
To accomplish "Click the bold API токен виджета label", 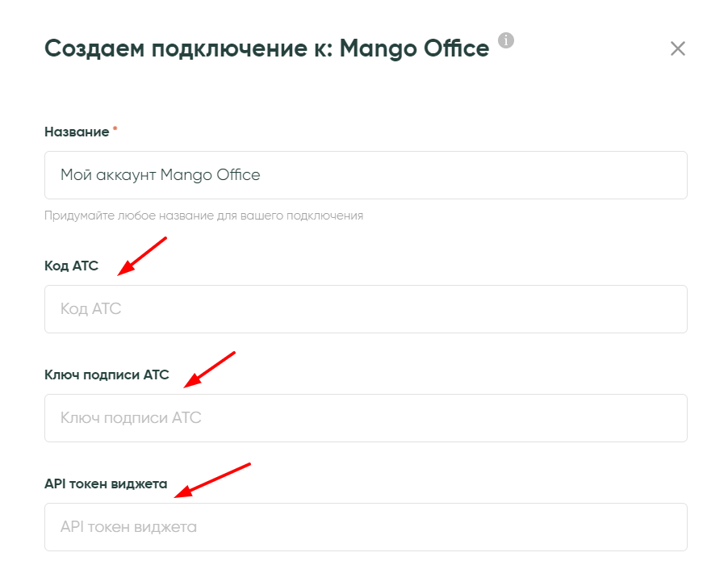I will click(106, 484).
